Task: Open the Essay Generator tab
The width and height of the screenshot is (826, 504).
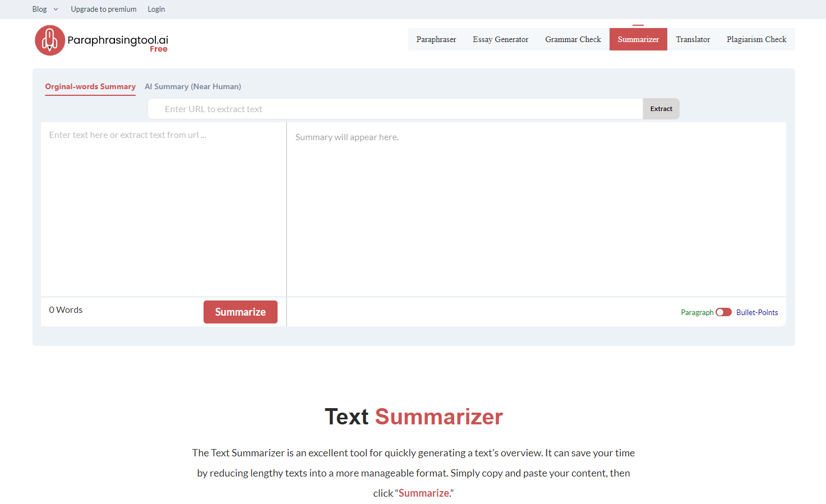Action: pyautogui.click(x=501, y=39)
